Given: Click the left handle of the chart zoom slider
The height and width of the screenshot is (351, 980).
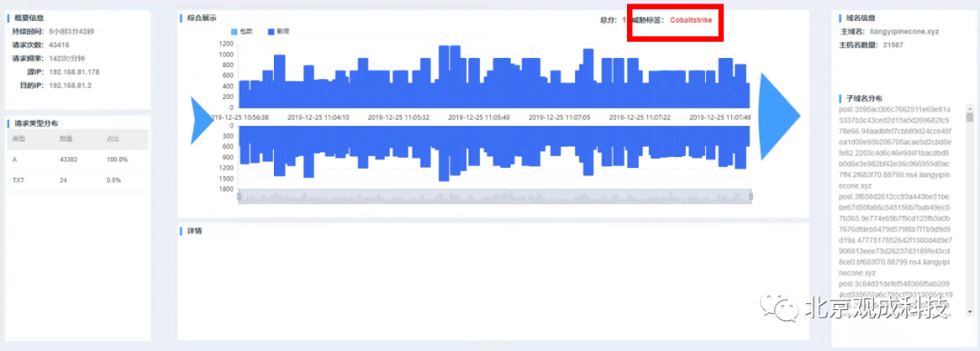Looking at the screenshot, I should click(x=239, y=197).
